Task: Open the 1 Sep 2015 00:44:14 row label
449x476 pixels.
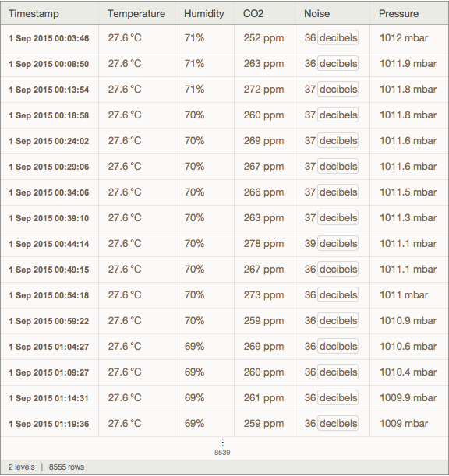Action: 49,244
